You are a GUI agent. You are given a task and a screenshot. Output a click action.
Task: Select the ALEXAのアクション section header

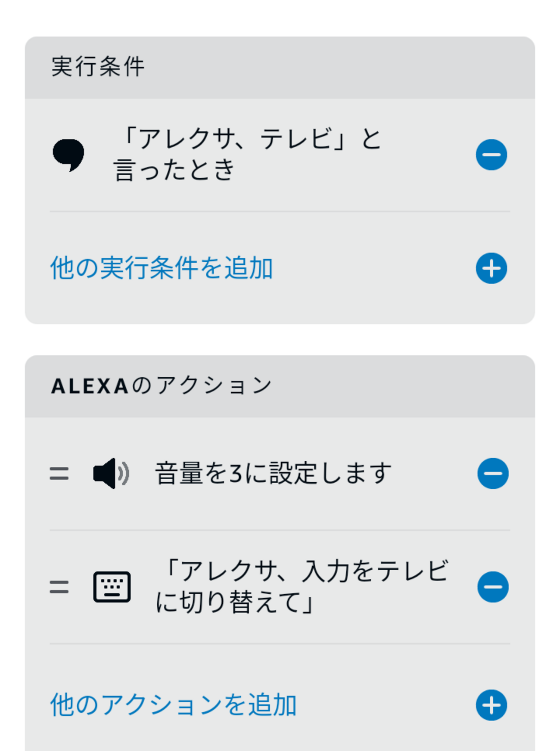[x=161, y=385]
